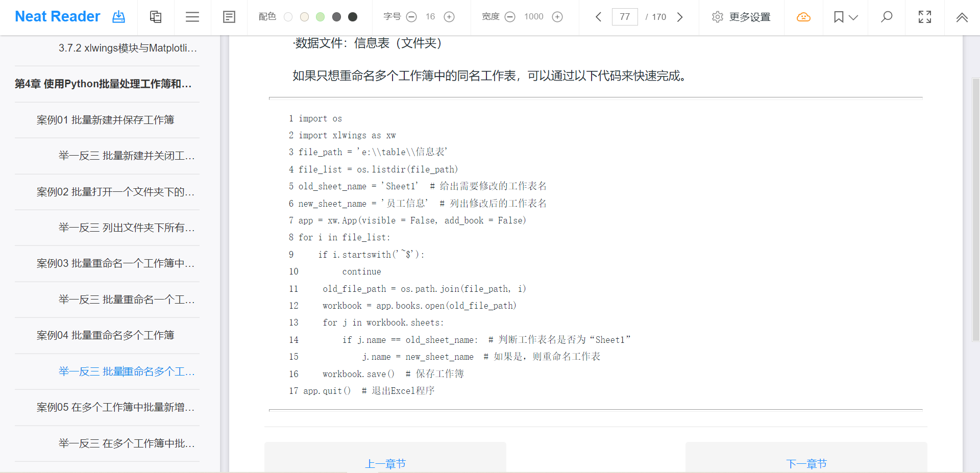Click the font size value 16
The width and height of the screenshot is (980, 473).
tap(430, 17)
